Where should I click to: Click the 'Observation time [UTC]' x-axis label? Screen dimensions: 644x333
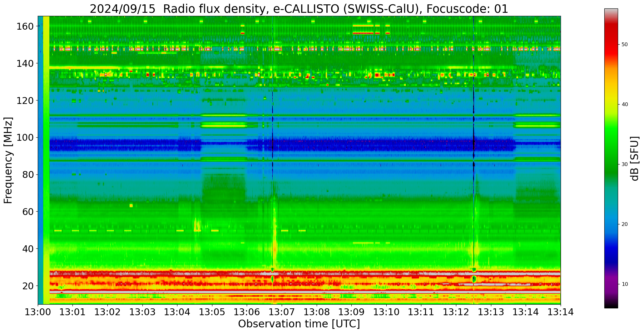click(299, 324)
